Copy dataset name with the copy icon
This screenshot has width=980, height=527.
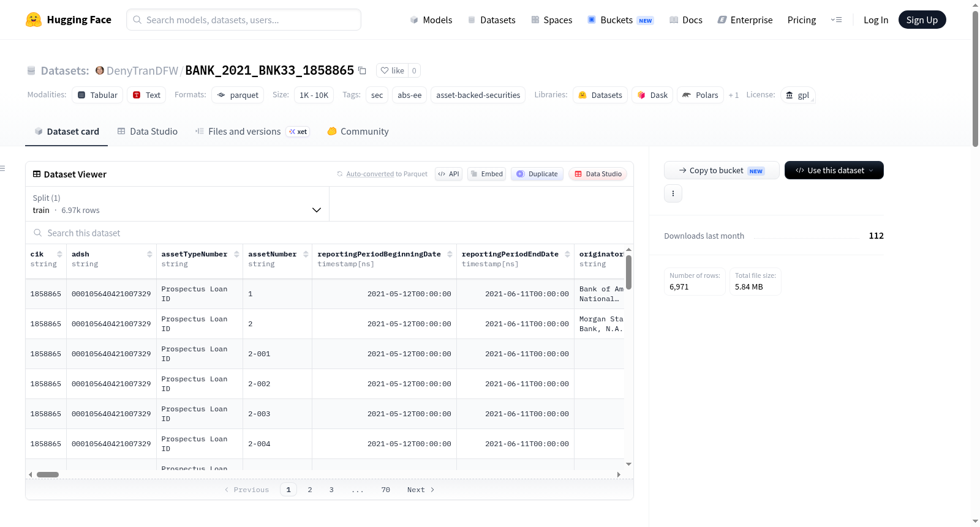coord(362,70)
